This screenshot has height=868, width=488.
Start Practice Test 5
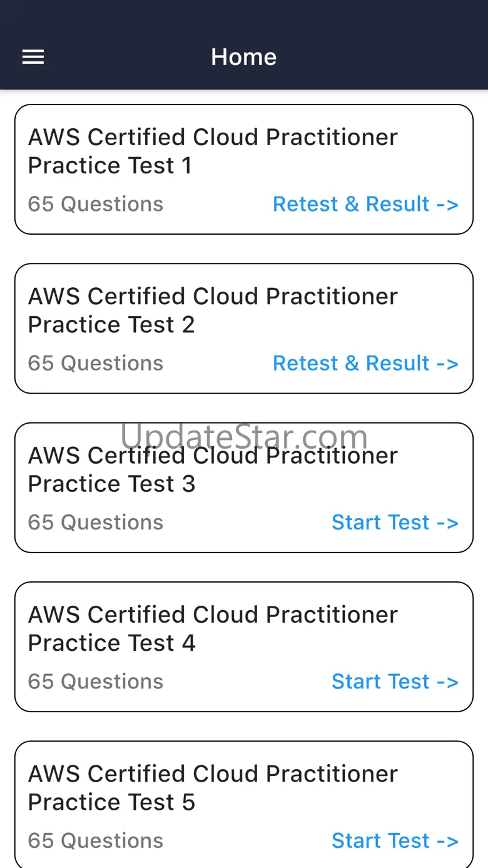tap(395, 840)
